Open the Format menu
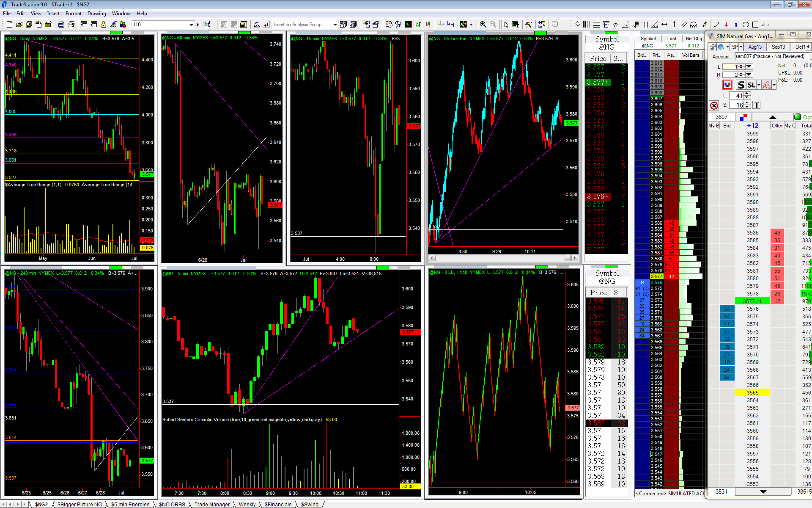Viewport: 812px width, 508px height. pos(74,14)
